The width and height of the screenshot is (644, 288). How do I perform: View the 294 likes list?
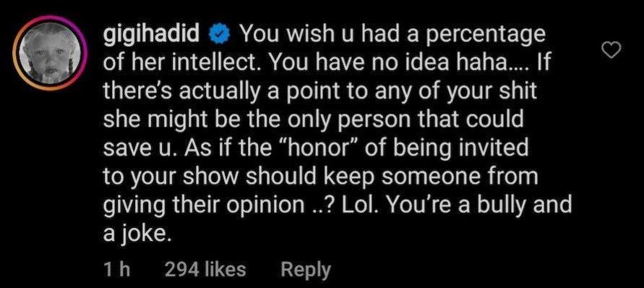point(205,269)
